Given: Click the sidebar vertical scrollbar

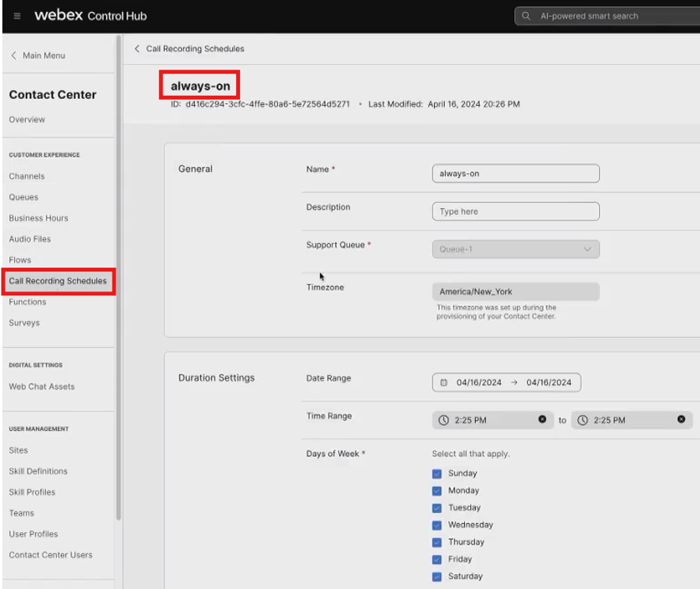Looking at the screenshot, I should (119, 277).
